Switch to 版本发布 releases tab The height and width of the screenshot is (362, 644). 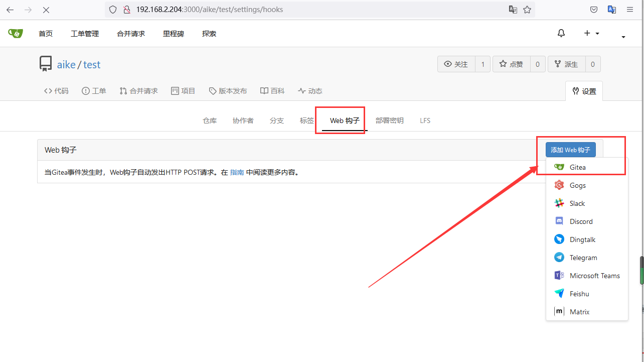point(228,91)
